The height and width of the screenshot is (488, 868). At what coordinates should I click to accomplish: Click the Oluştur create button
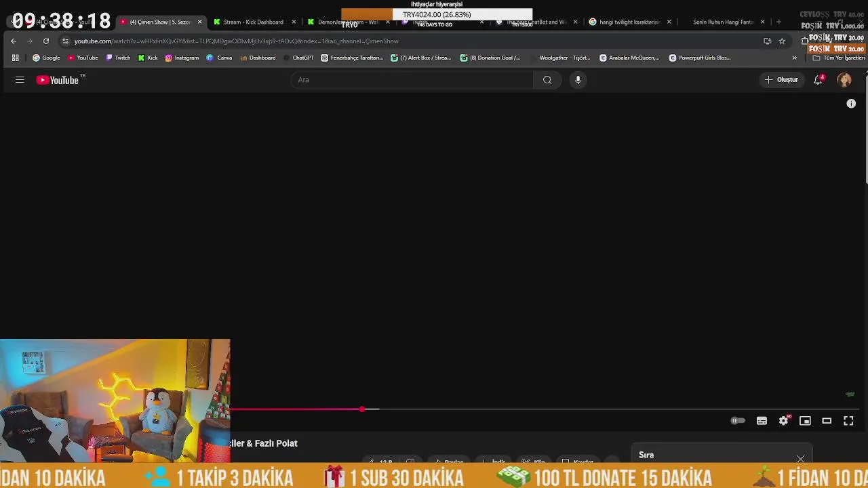(x=781, y=80)
